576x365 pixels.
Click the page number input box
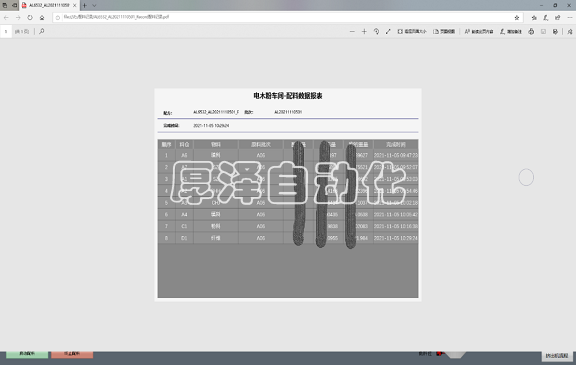6,32
